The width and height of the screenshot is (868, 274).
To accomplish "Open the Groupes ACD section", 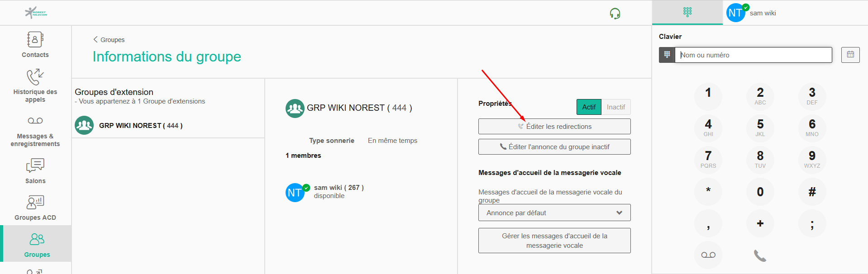I will tap(35, 208).
